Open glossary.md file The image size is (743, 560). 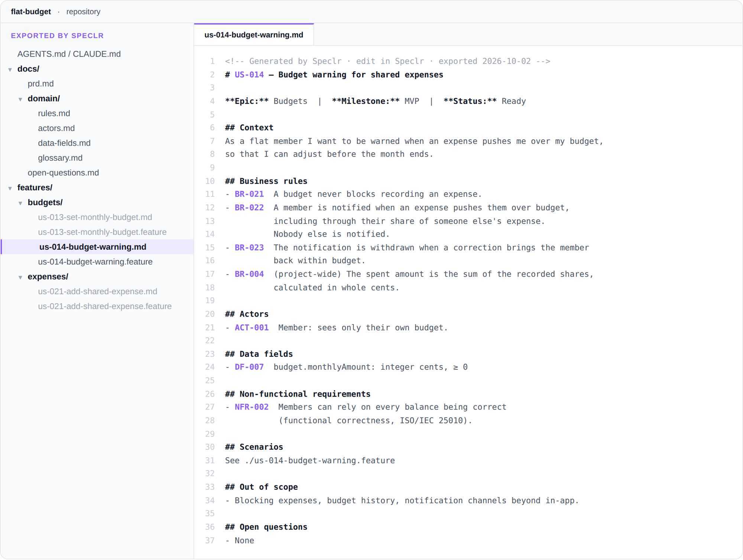(x=60, y=158)
